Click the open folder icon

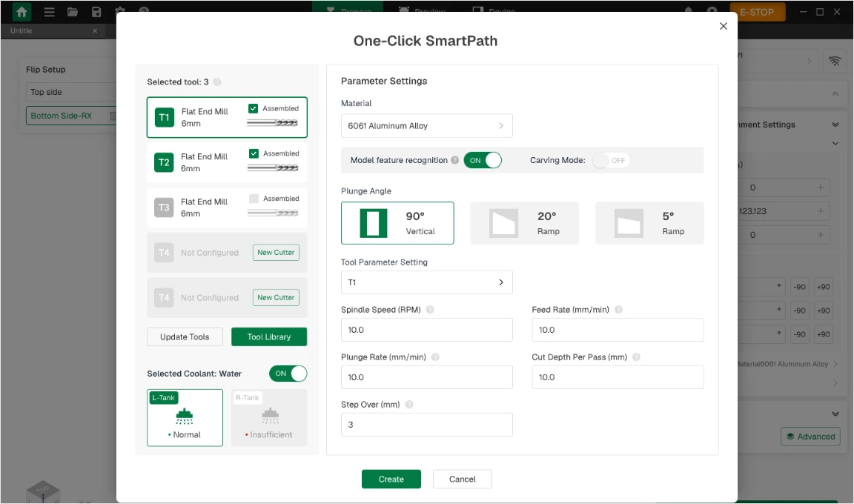tap(73, 12)
